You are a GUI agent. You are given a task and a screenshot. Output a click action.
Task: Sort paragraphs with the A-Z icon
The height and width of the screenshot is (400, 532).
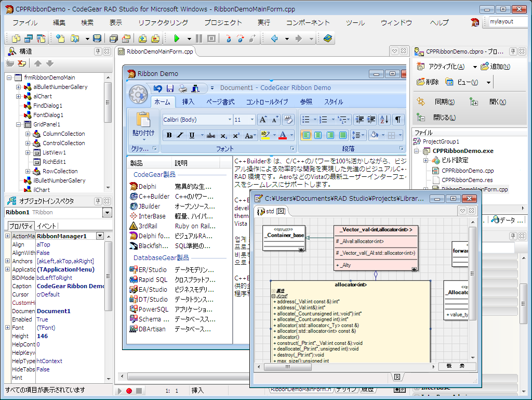tap(384, 120)
